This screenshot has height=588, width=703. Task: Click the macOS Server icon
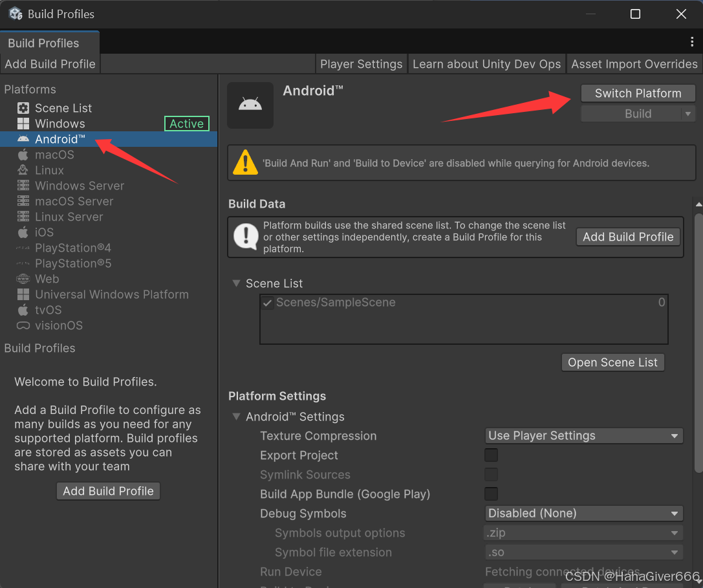point(23,201)
